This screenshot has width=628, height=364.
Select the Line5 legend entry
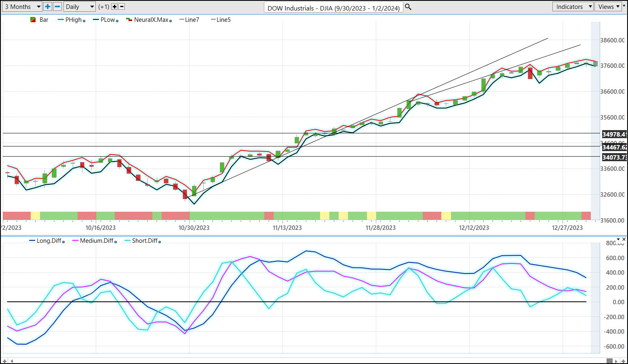pyautogui.click(x=221, y=20)
